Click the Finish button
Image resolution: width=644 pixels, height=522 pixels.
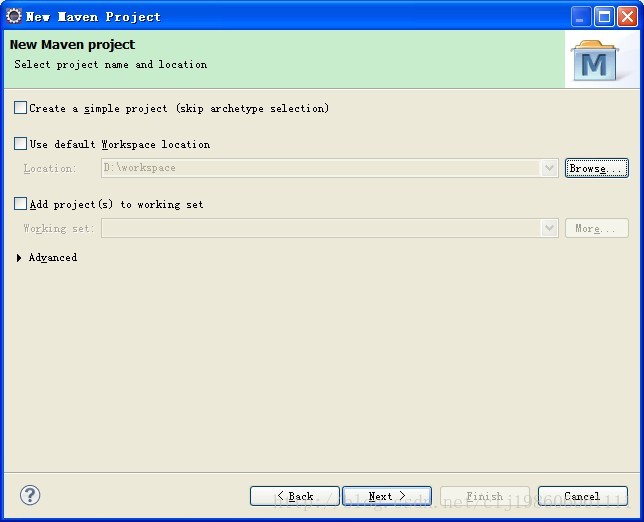click(485, 496)
